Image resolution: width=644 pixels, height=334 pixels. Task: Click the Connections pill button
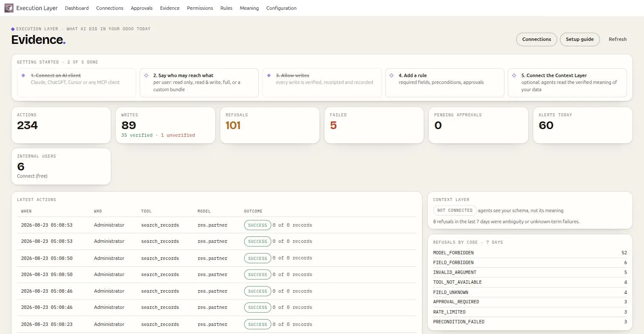click(536, 39)
